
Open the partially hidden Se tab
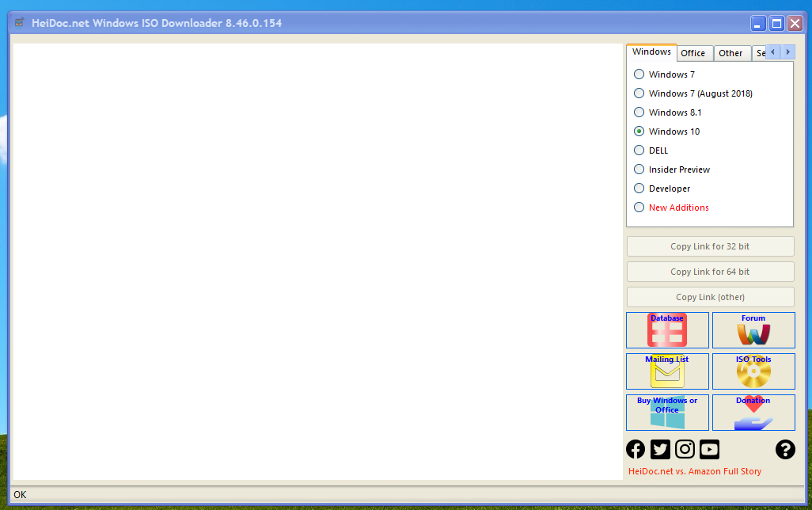(759, 53)
